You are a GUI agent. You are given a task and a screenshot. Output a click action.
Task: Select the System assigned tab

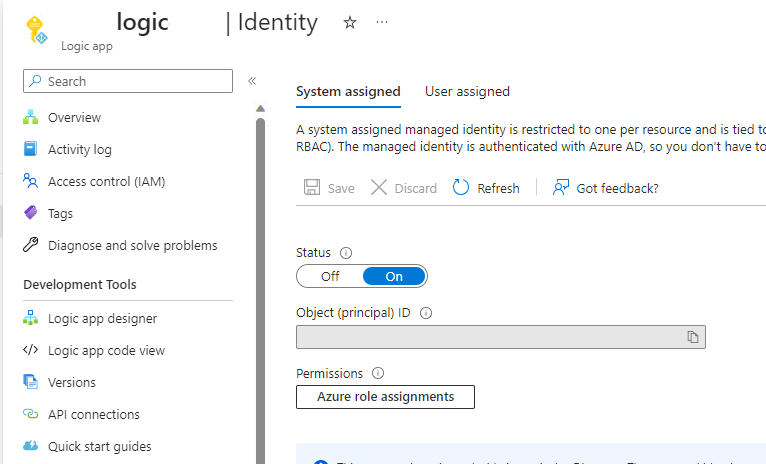pyautogui.click(x=348, y=91)
